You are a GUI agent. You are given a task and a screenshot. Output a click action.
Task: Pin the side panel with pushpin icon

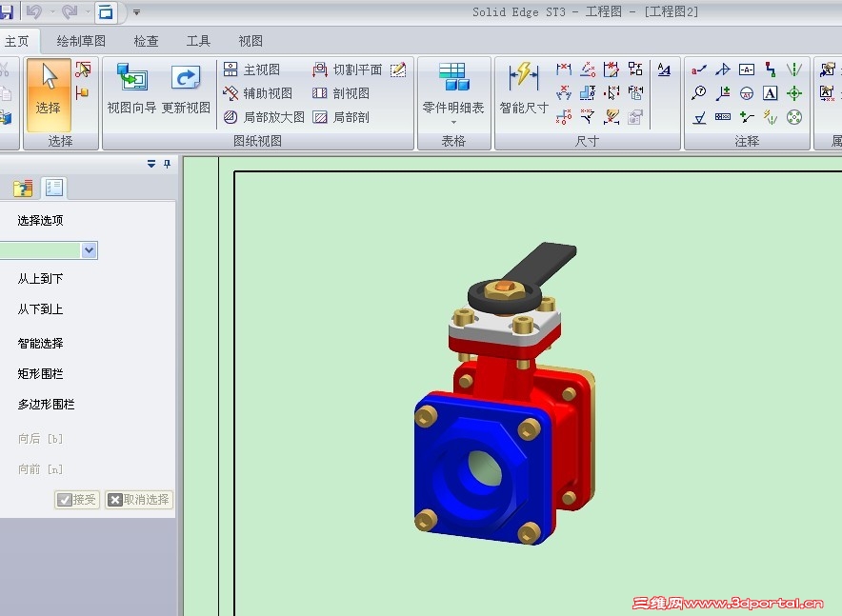point(167,164)
